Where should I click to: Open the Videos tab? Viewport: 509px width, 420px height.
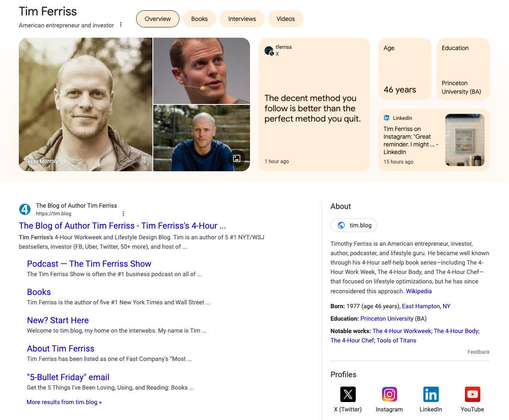tap(286, 19)
